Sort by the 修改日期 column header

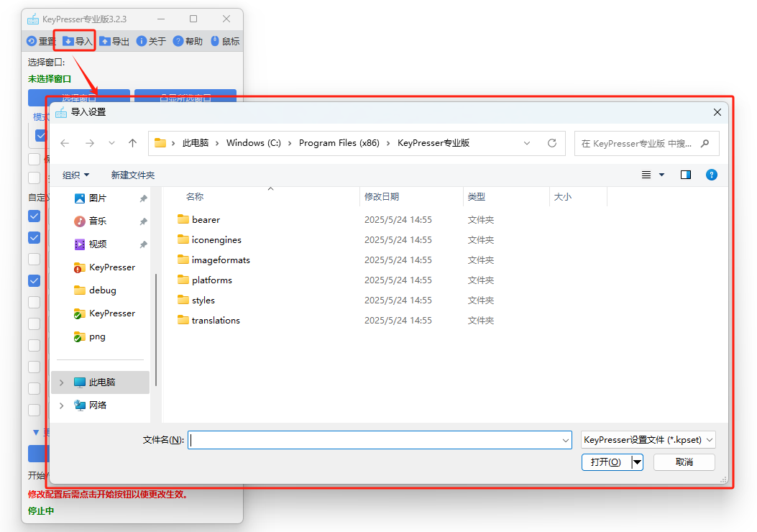pos(382,196)
